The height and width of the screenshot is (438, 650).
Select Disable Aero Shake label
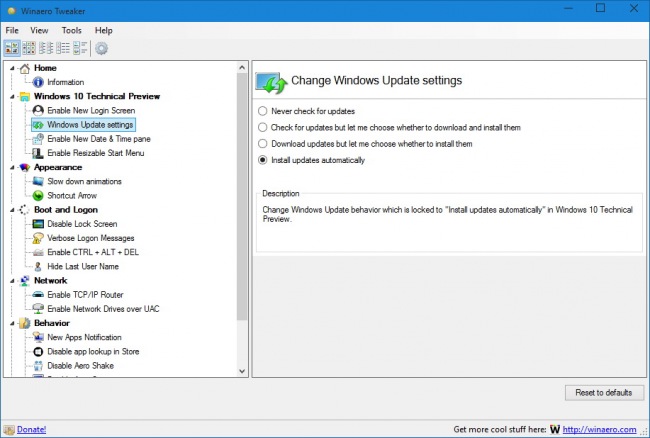click(80, 366)
